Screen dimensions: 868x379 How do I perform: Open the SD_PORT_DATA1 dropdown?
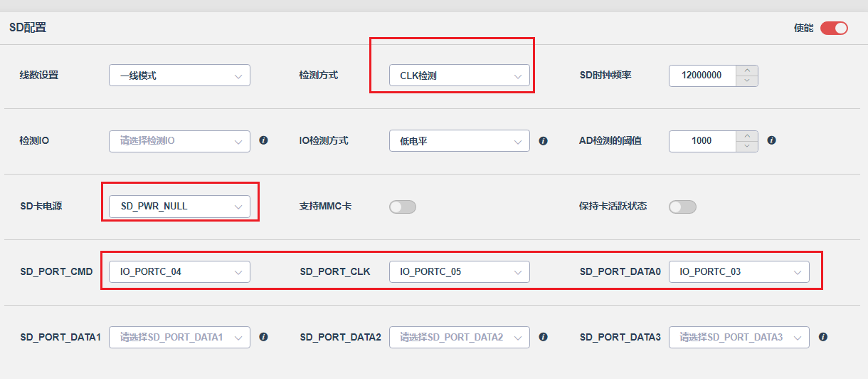click(179, 337)
